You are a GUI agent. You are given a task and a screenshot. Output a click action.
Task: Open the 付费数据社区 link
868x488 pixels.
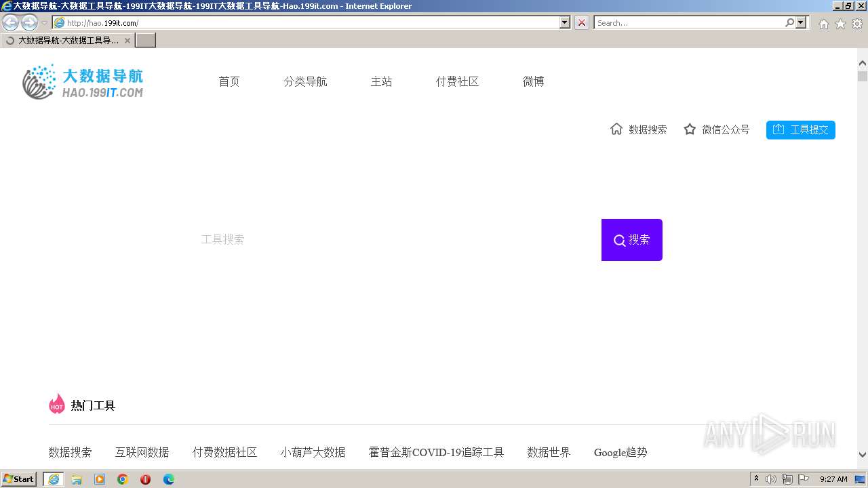point(224,452)
